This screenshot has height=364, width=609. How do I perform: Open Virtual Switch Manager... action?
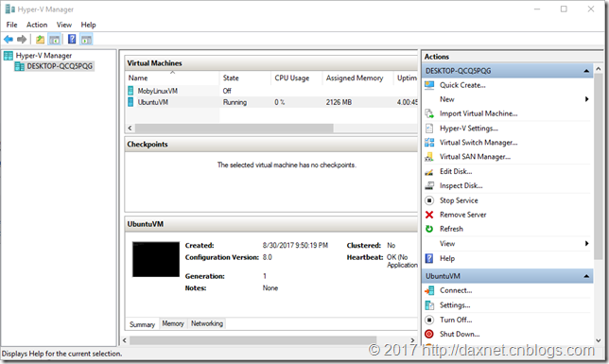point(478,143)
